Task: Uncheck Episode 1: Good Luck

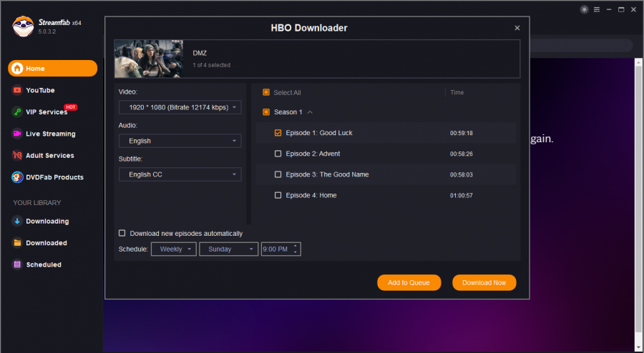Action: click(x=278, y=133)
